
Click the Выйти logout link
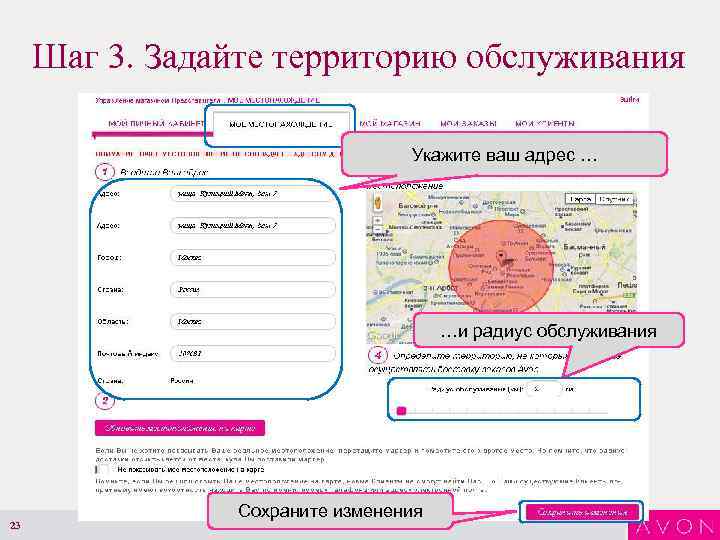pyautogui.click(x=629, y=100)
